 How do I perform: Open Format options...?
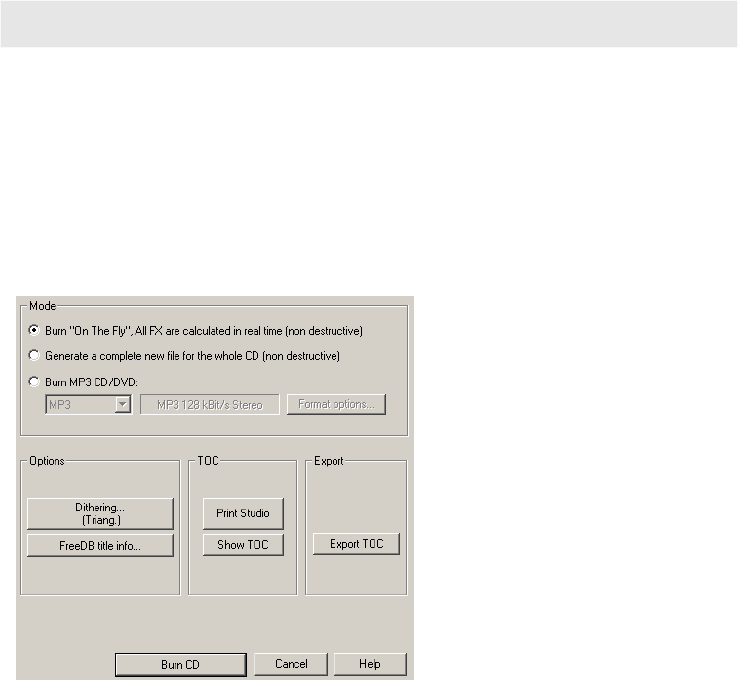(337, 404)
